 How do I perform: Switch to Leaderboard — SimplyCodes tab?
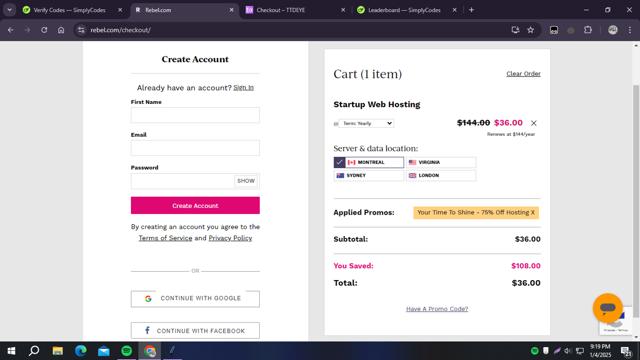404,10
